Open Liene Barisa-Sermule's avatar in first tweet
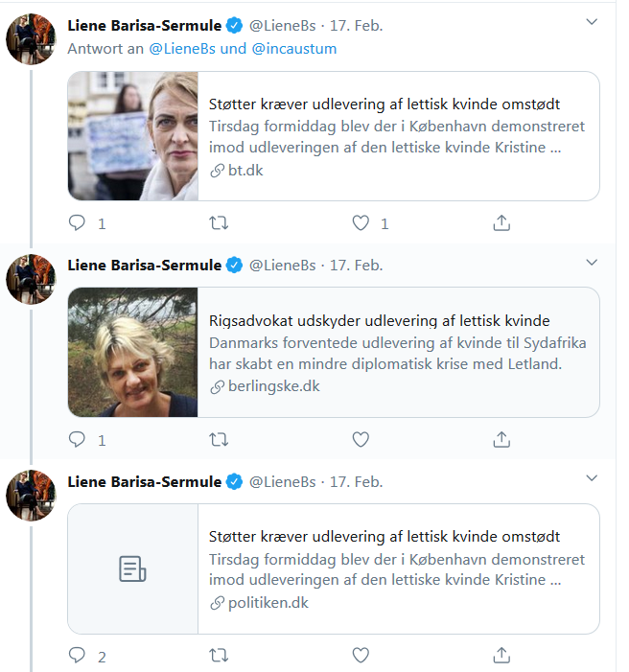 point(31,39)
